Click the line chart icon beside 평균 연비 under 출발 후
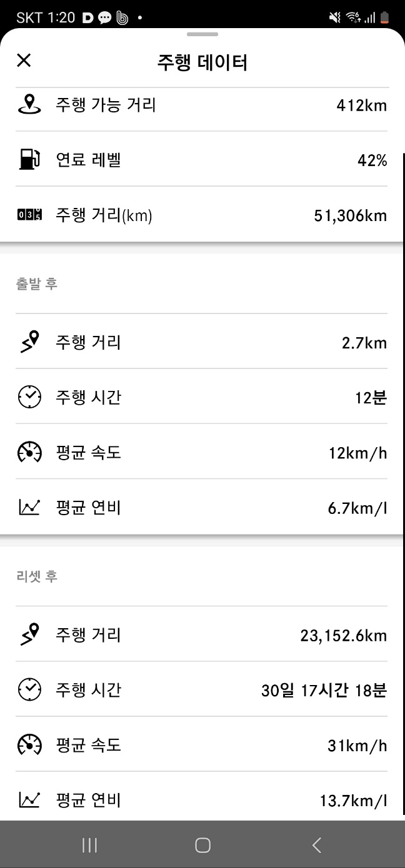405x868 pixels. click(29, 506)
